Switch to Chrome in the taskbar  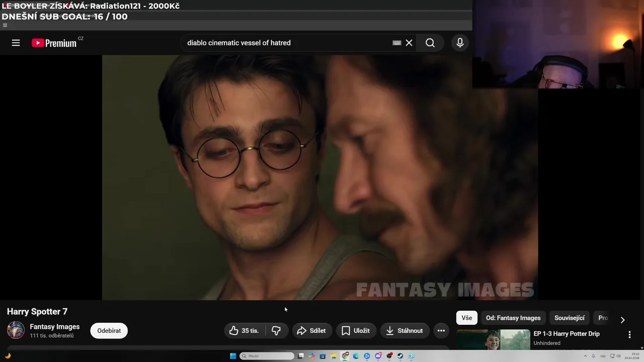(345, 356)
